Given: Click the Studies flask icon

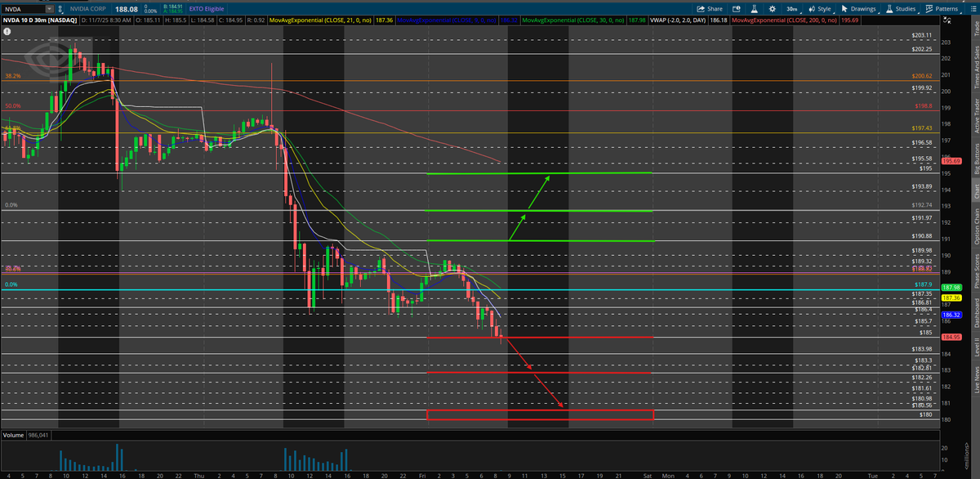Looking at the screenshot, I should click(889, 8).
